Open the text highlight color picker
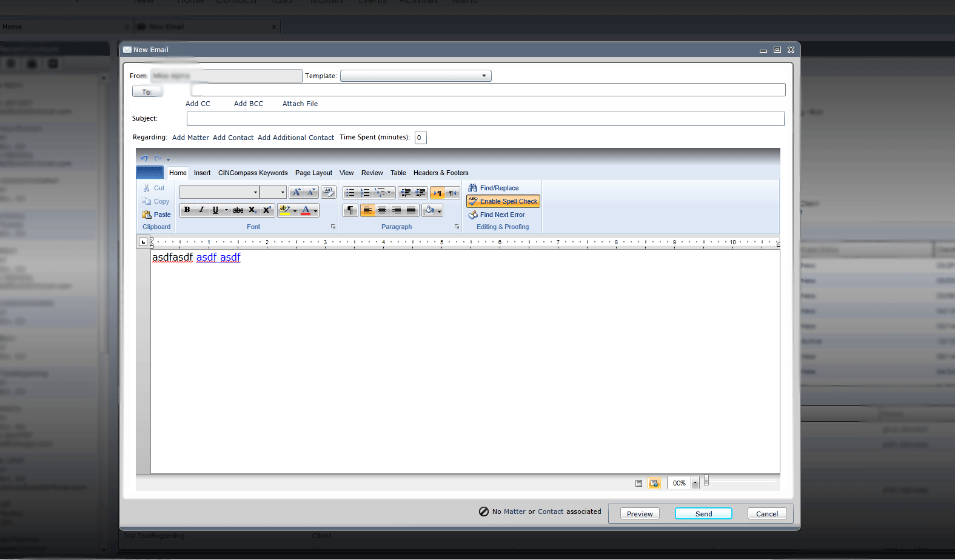 tap(295, 210)
